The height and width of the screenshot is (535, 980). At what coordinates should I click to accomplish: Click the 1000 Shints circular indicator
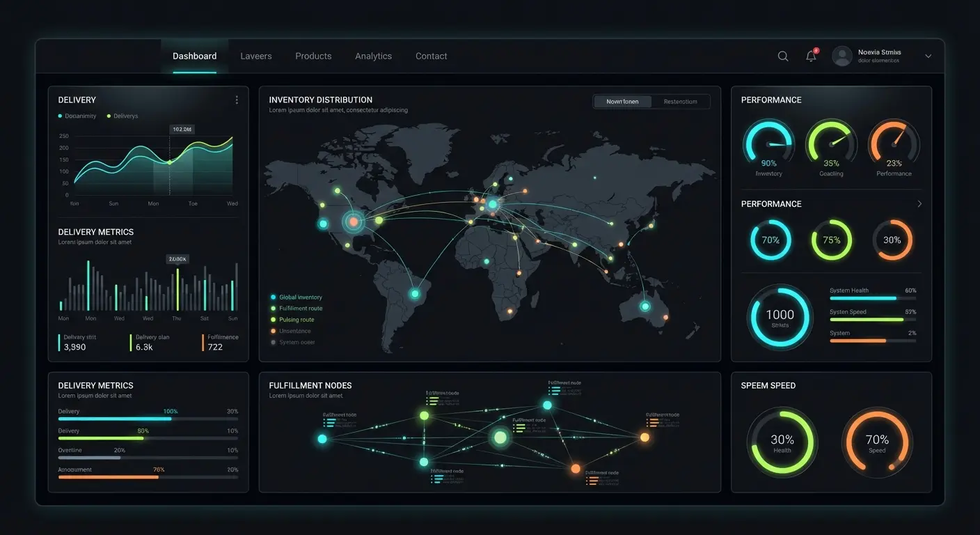780,317
